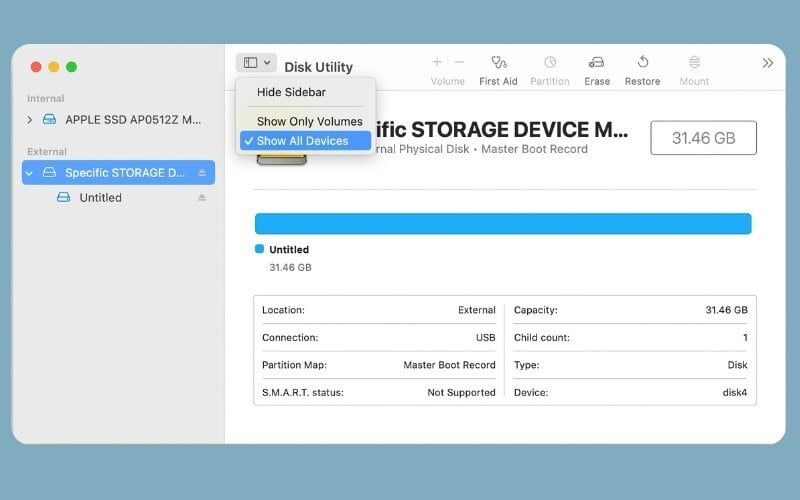Eject the Untitled volume
The width and height of the screenshot is (800, 500).
[x=202, y=197]
